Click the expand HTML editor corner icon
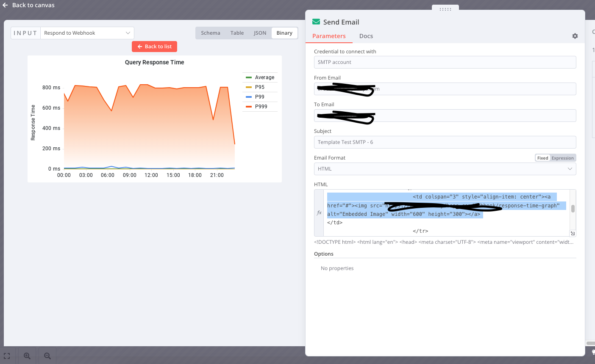 [573, 233]
